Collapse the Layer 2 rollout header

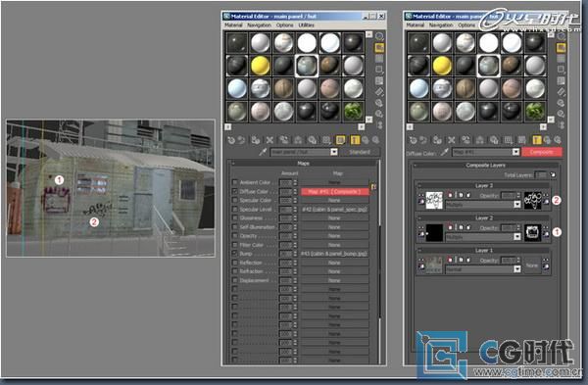(x=483, y=217)
